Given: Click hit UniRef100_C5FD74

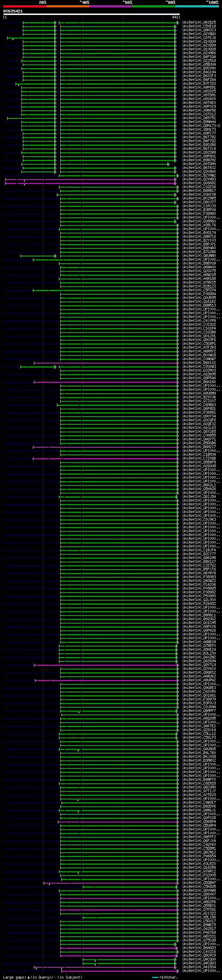Looking at the screenshot, I should coord(199,290).
